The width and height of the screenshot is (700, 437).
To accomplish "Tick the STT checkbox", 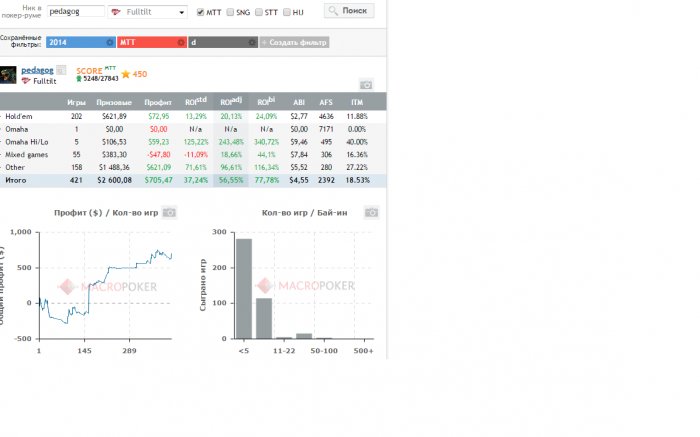I will [259, 12].
